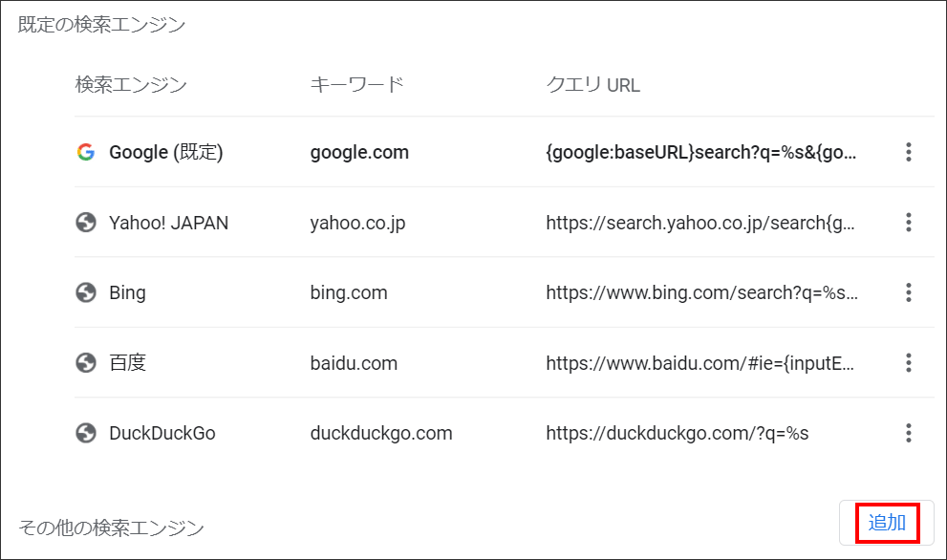Screen dimensions: 947x560
Task: Click the 検索エンジン column header
Action: click(131, 85)
